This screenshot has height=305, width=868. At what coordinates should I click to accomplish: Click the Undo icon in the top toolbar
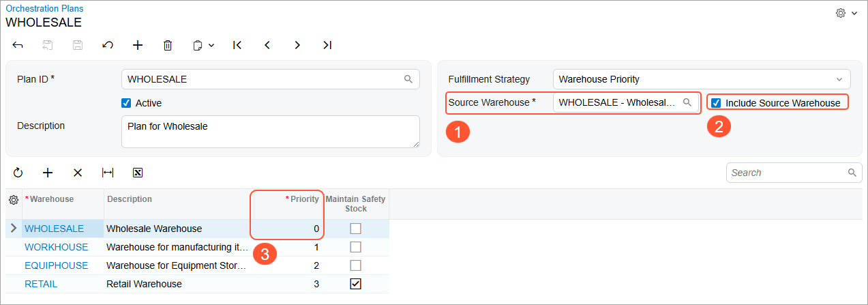click(108, 45)
